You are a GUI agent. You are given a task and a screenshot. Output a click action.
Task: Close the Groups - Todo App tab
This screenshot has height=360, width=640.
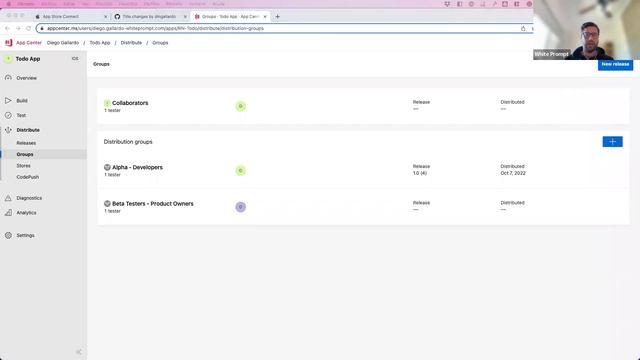click(265, 17)
